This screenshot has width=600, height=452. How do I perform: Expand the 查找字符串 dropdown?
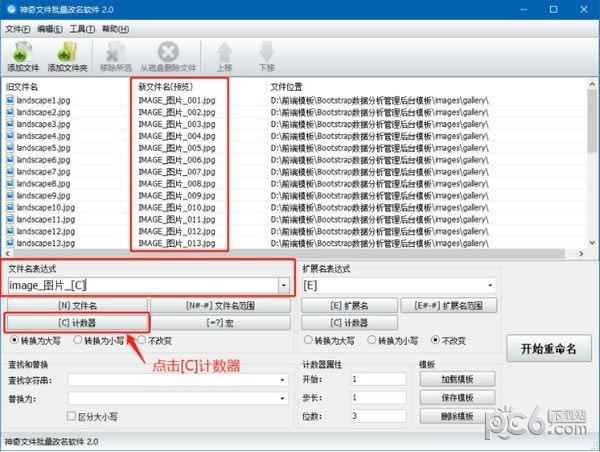pos(282,380)
